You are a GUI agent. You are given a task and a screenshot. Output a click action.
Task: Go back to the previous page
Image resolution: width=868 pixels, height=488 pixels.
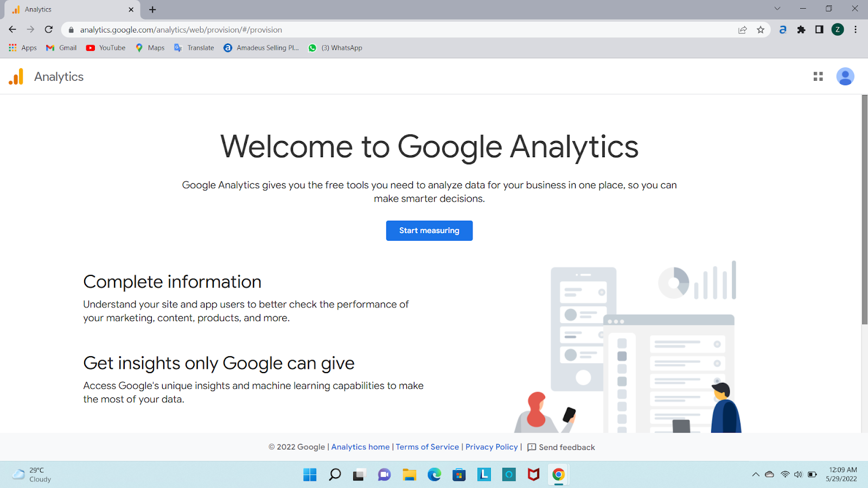[12, 30]
